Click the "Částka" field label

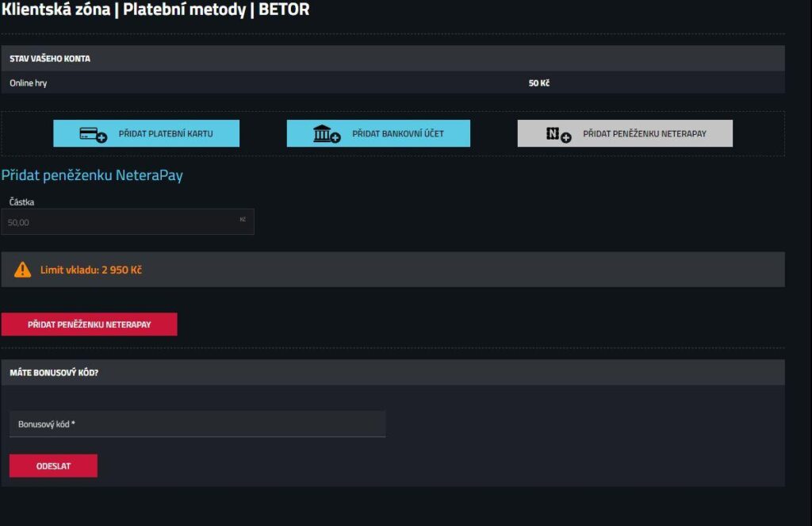pyautogui.click(x=21, y=202)
